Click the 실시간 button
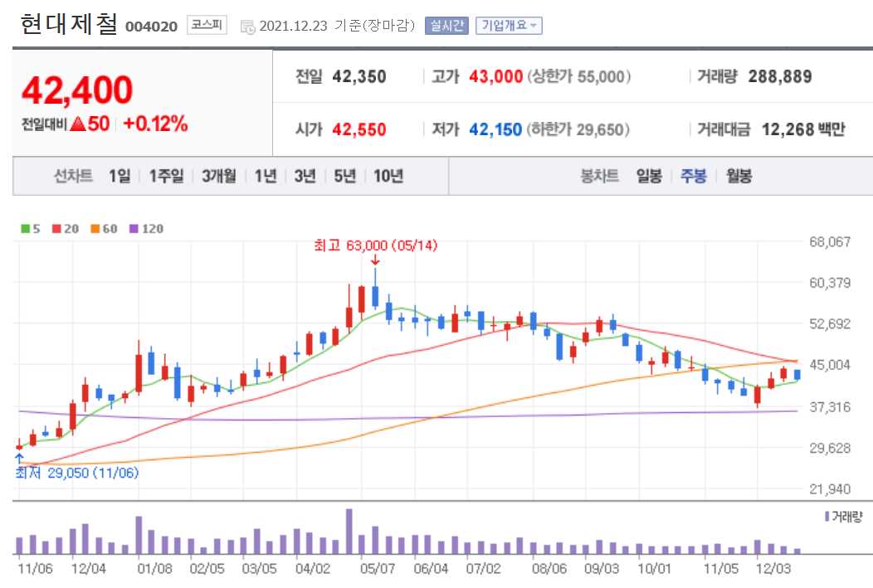The image size is (873, 588). (x=446, y=26)
